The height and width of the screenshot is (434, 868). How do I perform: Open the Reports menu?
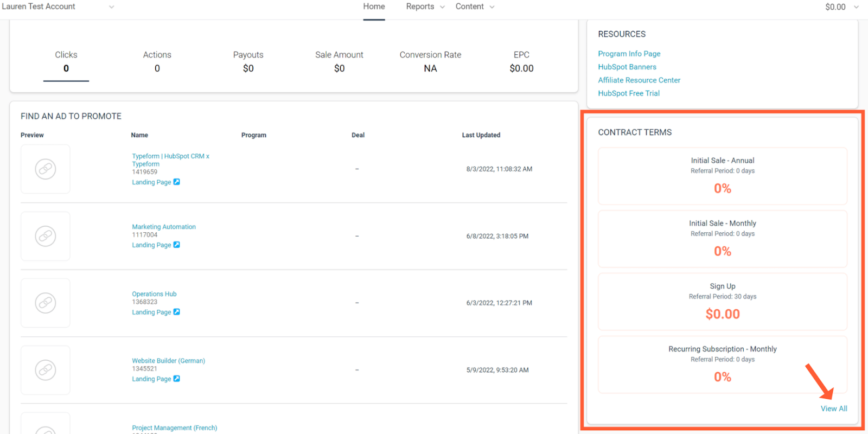[x=420, y=7]
